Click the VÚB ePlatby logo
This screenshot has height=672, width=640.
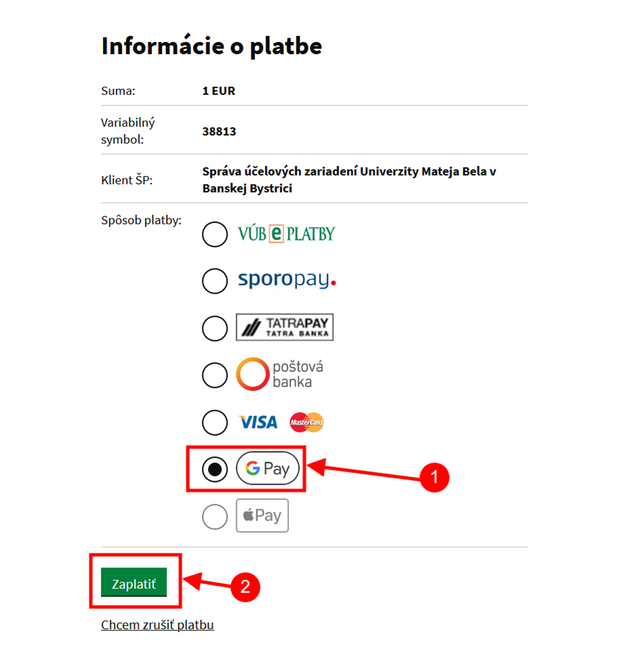point(286,234)
